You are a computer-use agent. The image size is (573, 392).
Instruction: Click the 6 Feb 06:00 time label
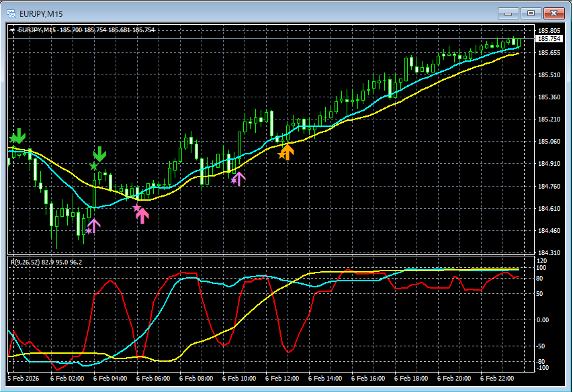(153, 379)
